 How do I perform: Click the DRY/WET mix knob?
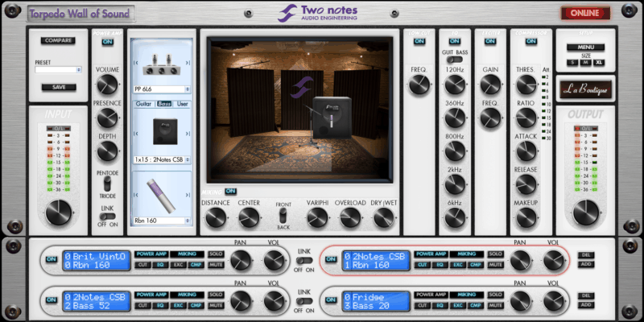click(x=385, y=217)
